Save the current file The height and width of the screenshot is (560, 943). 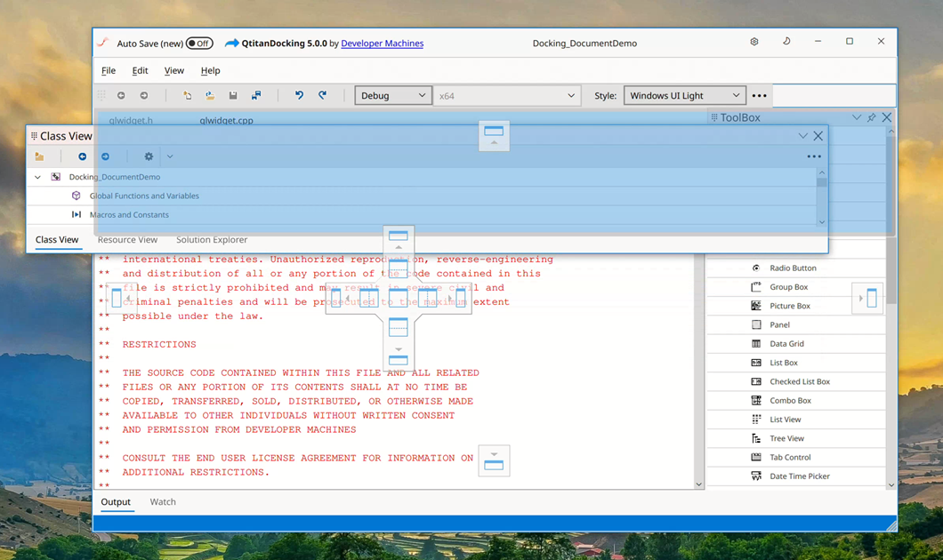(233, 95)
